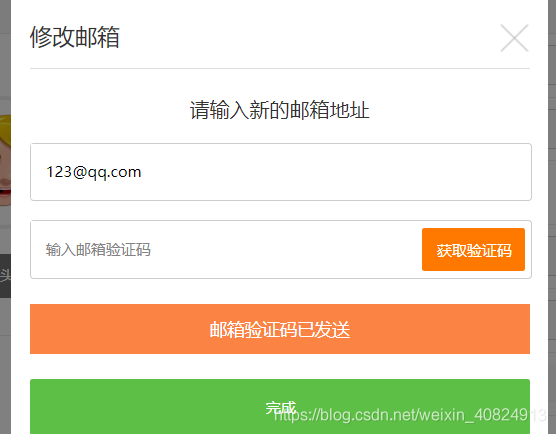
Task: Click the 请输入新的邮箱地址 heading text
Action: (x=279, y=110)
